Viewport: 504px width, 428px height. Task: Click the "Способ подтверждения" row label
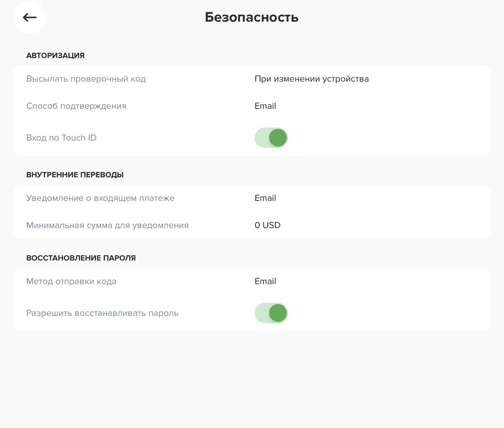coord(76,106)
